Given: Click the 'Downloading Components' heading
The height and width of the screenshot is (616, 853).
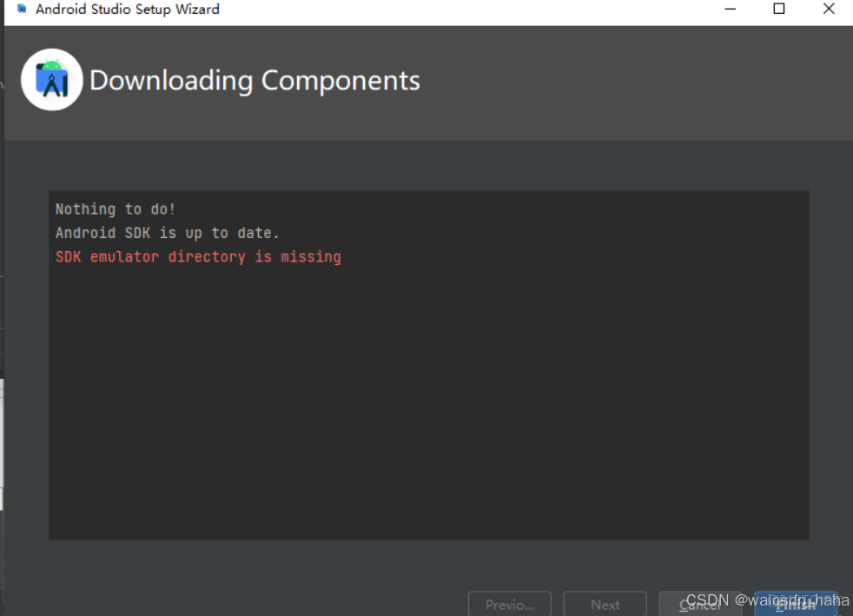Looking at the screenshot, I should click(255, 80).
